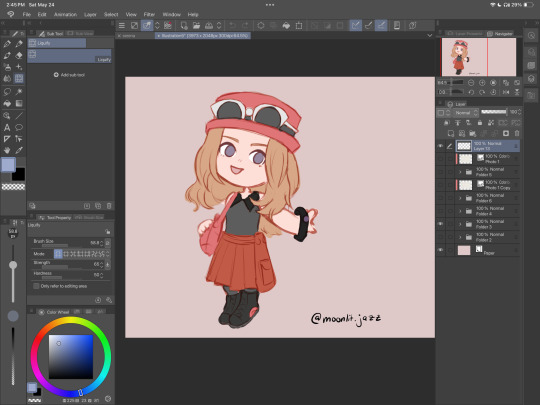Select the Balloon tool
The image size is (540, 405).
click(19, 128)
